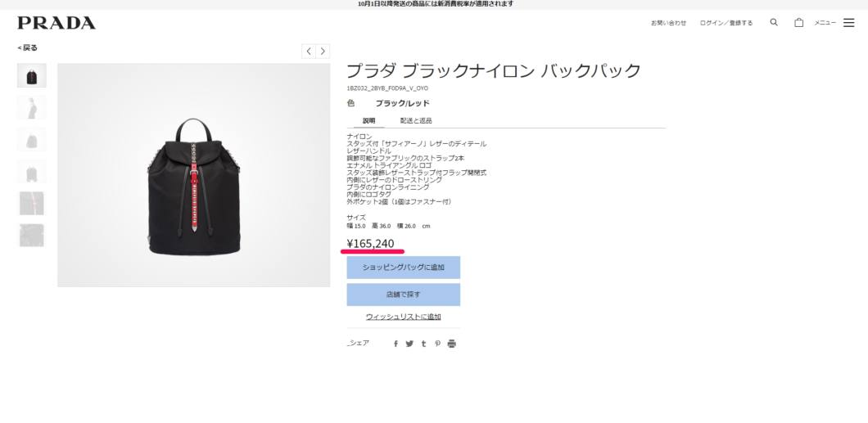This screenshot has width=868, height=423.
Task: Open the メニュー menu label
Action: point(825,23)
